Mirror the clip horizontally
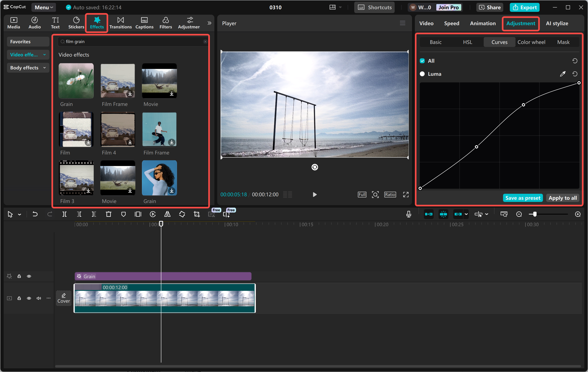The width and height of the screenshot is (588, 372). pos(167,214)
